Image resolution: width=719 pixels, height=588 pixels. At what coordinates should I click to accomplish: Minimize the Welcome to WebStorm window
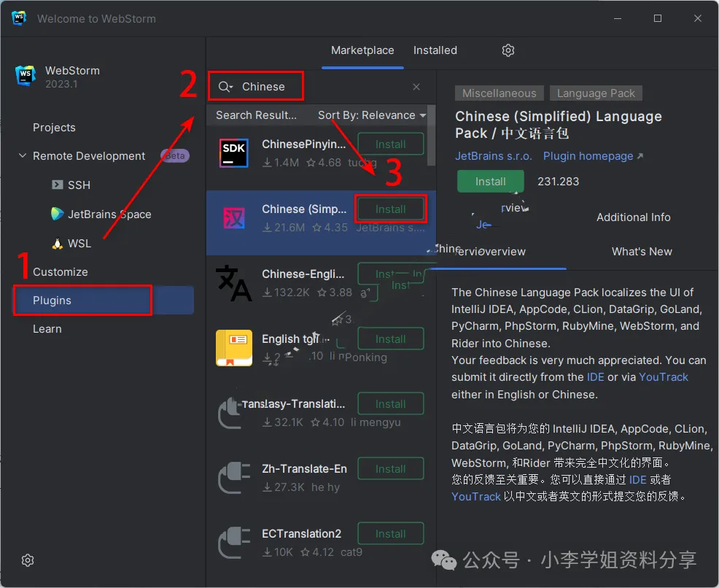pos(617,18)
